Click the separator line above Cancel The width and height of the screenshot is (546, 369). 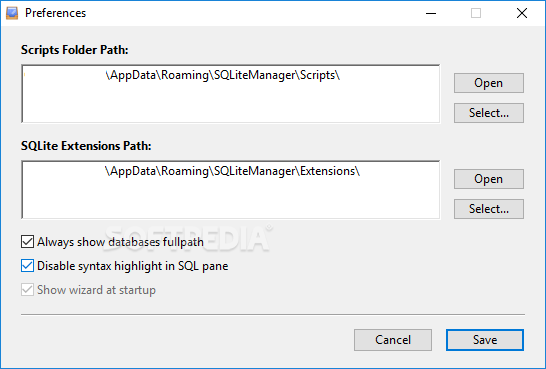pos(273,314)
